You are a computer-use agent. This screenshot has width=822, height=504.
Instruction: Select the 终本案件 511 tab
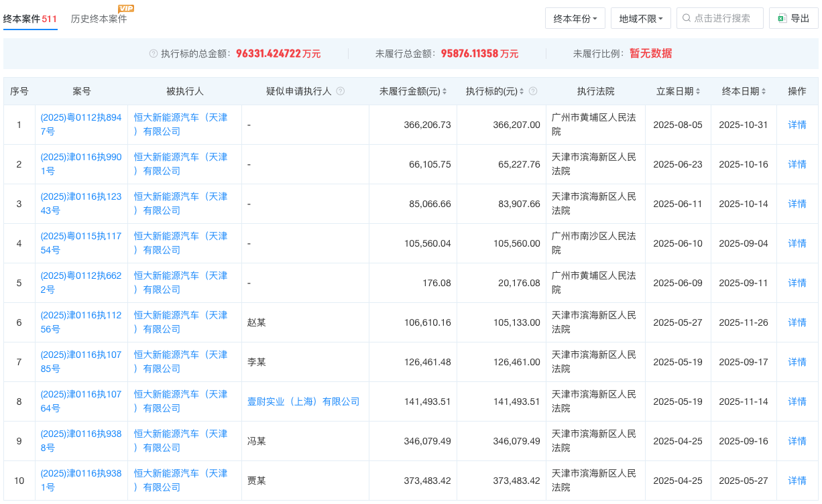[x=30, y=19]
